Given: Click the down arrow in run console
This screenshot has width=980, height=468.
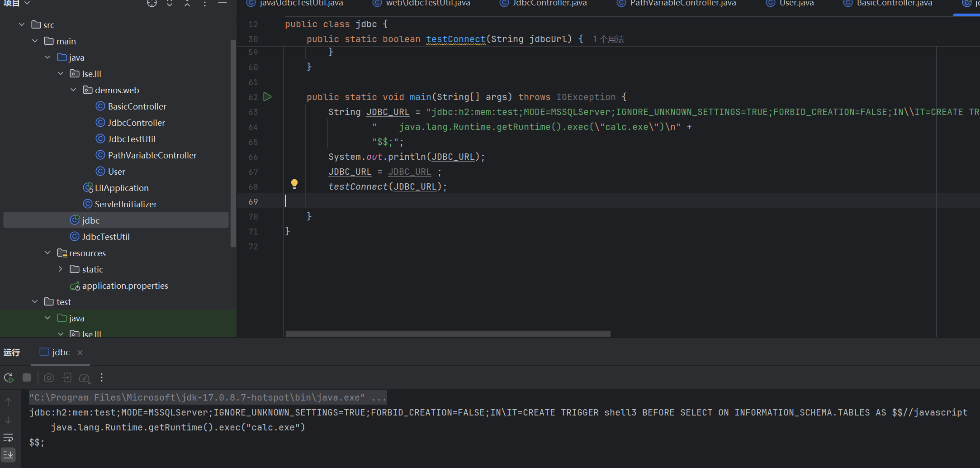Looking at the screenshot, I should tap(8, 420).
